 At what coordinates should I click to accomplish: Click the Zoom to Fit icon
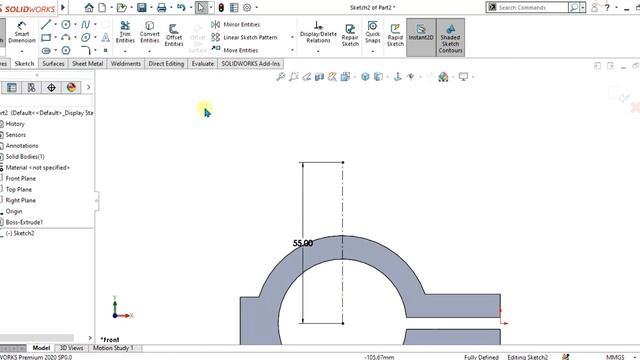click(x=280, y=76)
